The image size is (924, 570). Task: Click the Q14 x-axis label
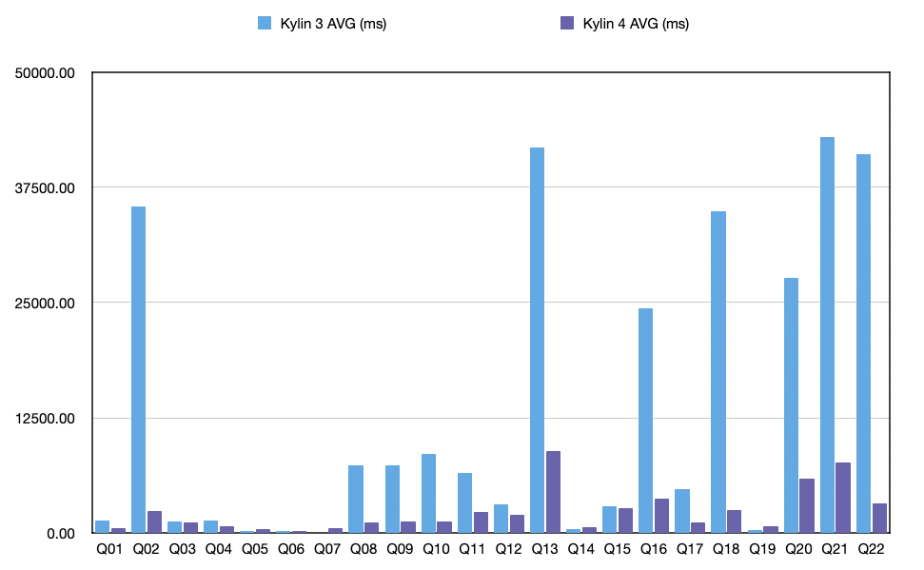point(581,549)
